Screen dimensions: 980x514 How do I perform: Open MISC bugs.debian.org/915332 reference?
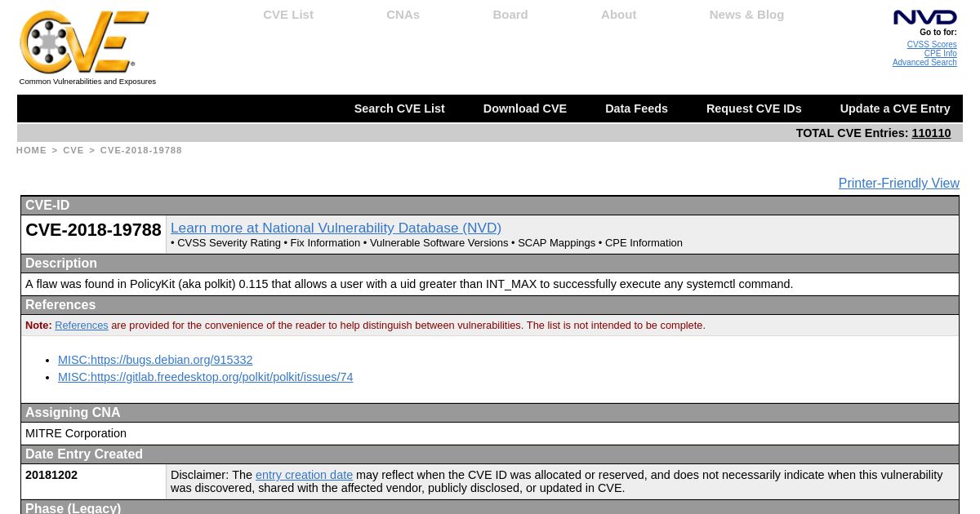(155, 360)
